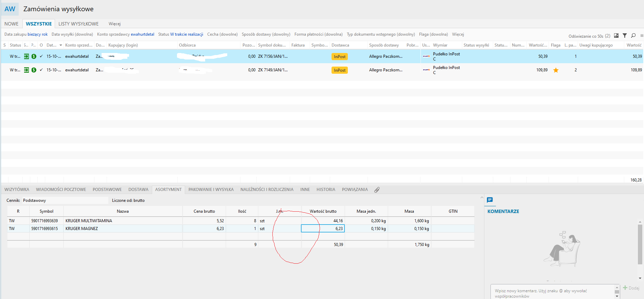
Task: Click the filter funnel icon
Action: pos(625,36)
